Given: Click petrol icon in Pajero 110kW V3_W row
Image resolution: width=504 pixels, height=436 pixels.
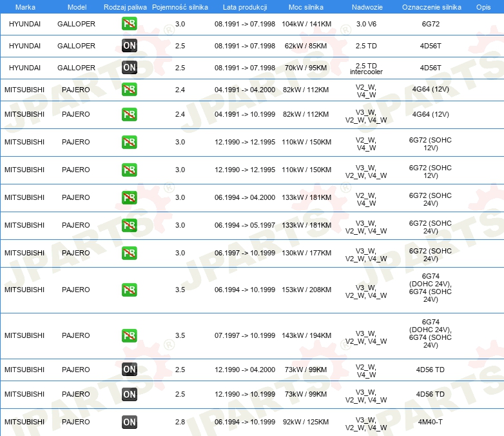Looking at the screenshot, I should [129, 170].
